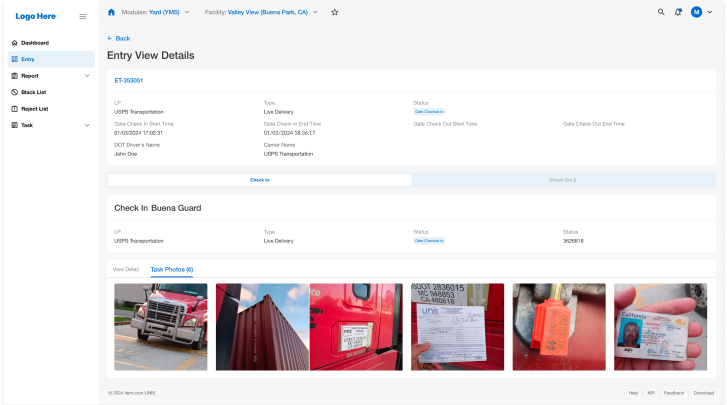Open the Module Yard (YMS) dropdown
Screen dimensions: 727x405
click(155, 12)
